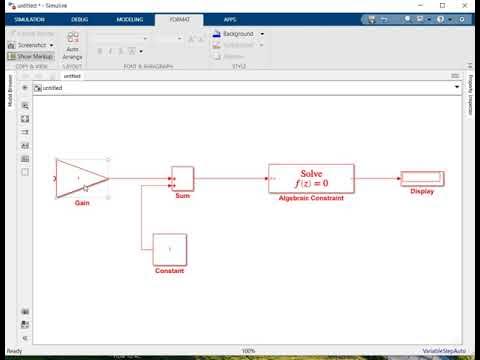Open the Property Inspector side panel
The image size is (480, 360).
click(470, 95)
